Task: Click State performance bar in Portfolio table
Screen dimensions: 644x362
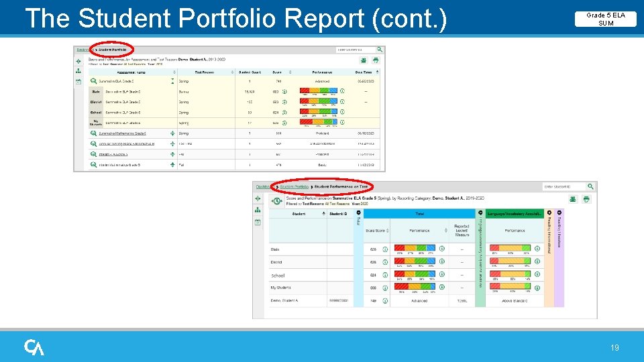Action: [318, 90]
